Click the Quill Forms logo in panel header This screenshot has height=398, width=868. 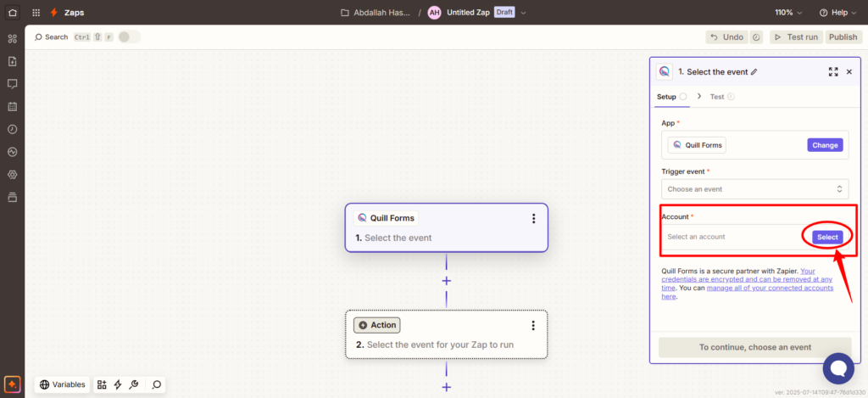(665, 71)
